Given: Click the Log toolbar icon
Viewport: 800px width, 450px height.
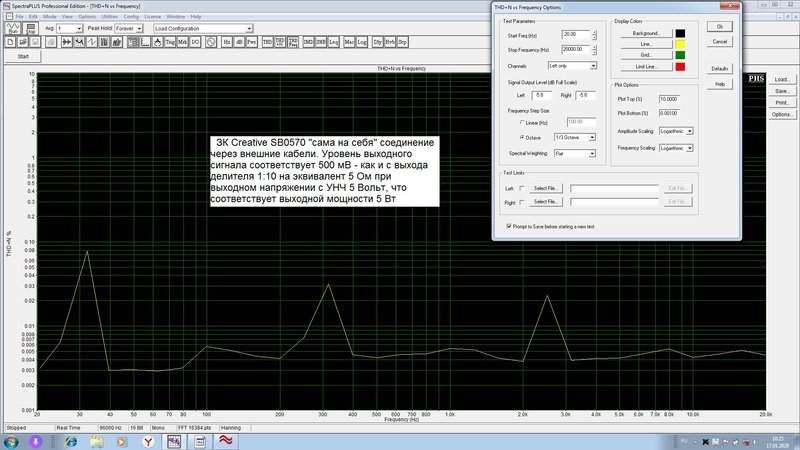Looking at the screenshot, I should tap(362, 42).
